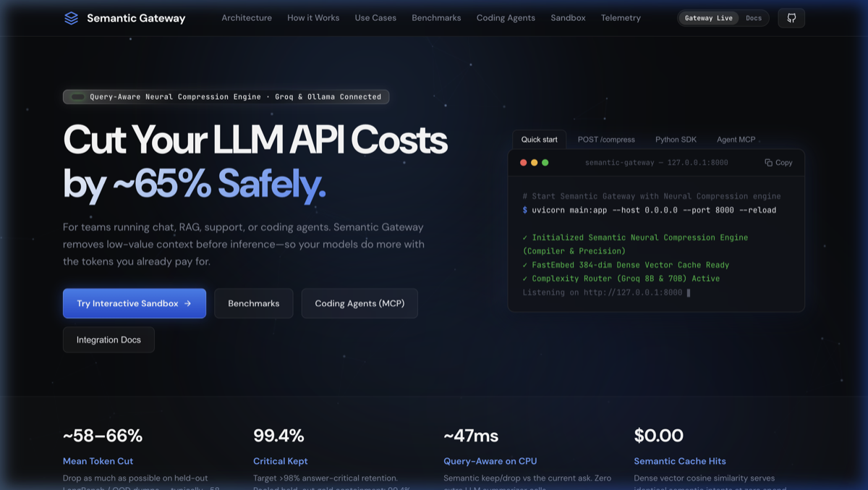Click 'Complexity Router (Groq 8B & 70B) Active' line
This screenshot has height=490, width=868.
pyautogui.click(x=621, y=279)
